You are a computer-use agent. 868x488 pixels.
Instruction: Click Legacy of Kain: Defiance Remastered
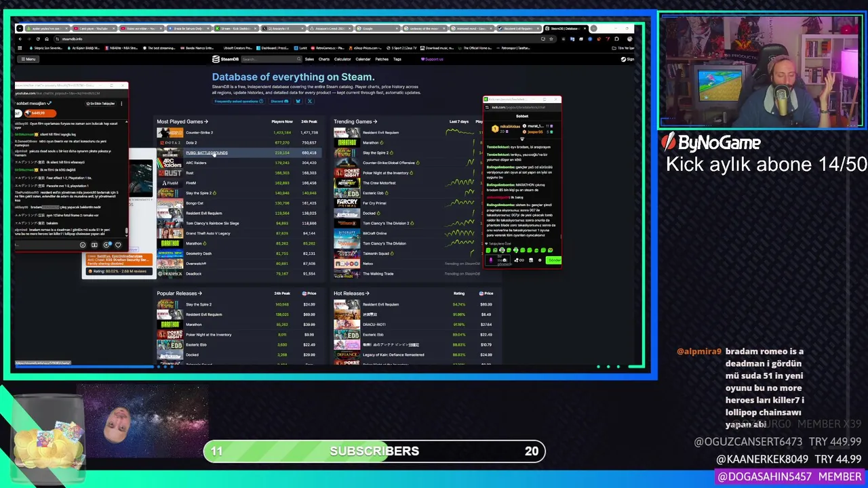point(393,354)
